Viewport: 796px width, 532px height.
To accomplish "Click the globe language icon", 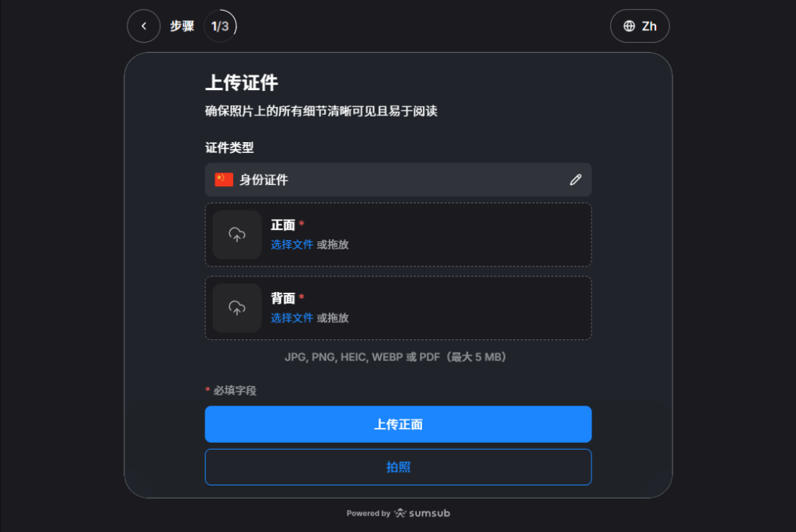I will (x=629, y=26).
